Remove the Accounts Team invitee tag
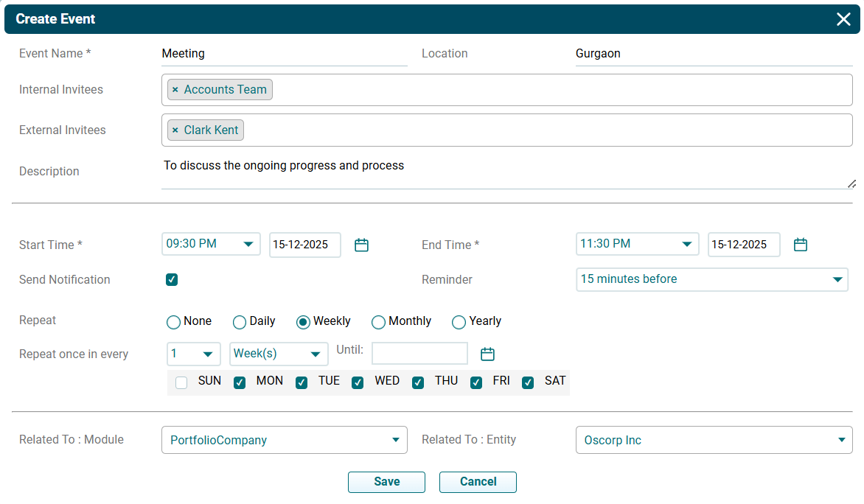Viewport: 864px width, 504px height. pyautogui.click(x=175, y=90)
